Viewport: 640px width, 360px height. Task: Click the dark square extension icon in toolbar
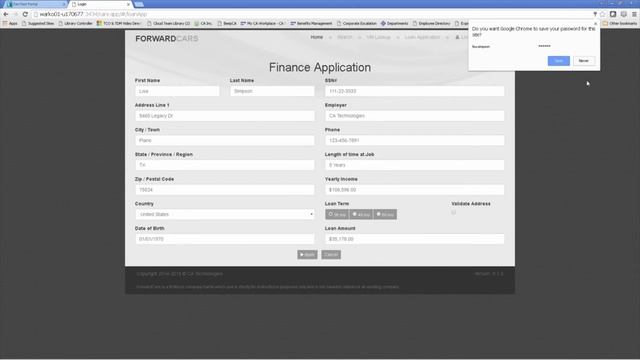(x=613, y=14)
